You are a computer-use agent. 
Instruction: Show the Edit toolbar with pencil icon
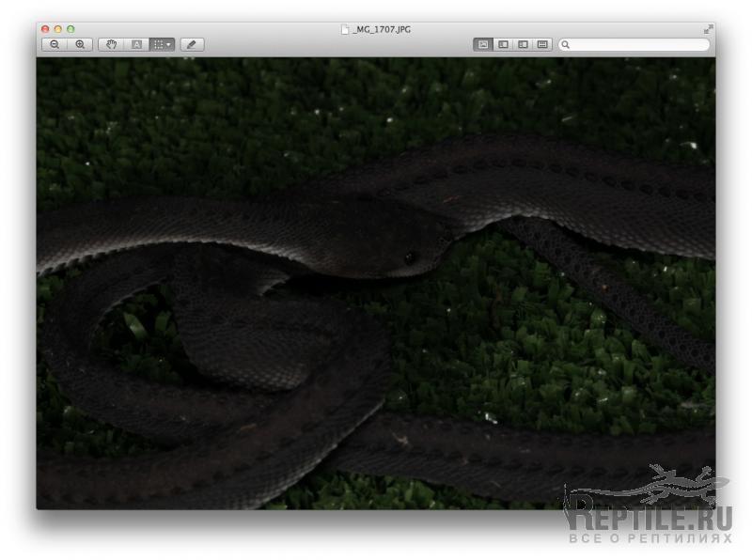click(192, 44)
